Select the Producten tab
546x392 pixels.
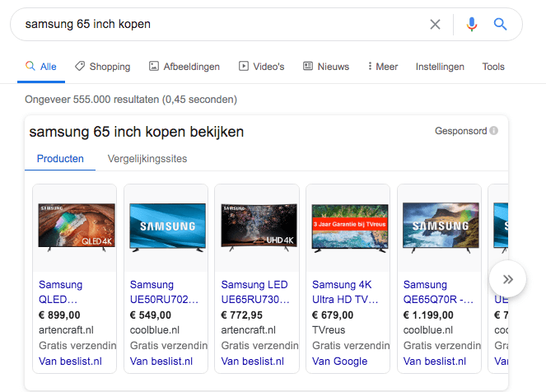pyautogui.click(x=60, y=159)
